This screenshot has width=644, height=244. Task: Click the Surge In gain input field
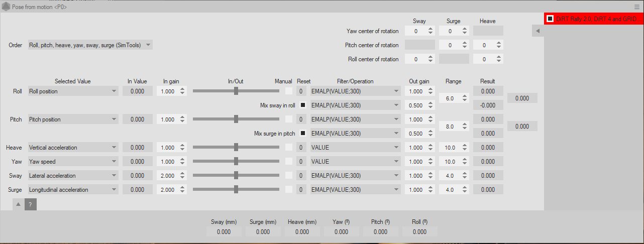167,190
